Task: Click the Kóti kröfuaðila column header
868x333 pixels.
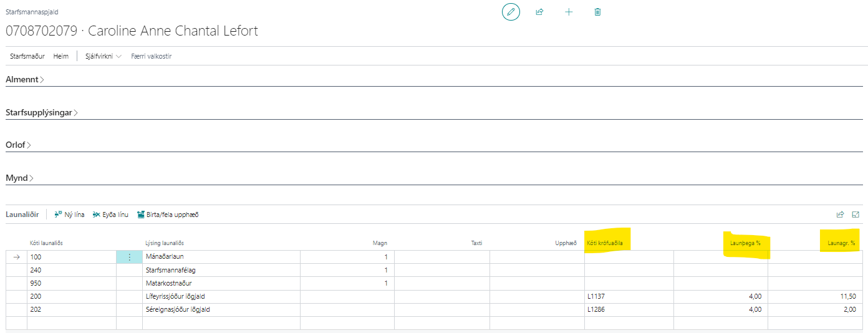Action: tap(605, 243)
